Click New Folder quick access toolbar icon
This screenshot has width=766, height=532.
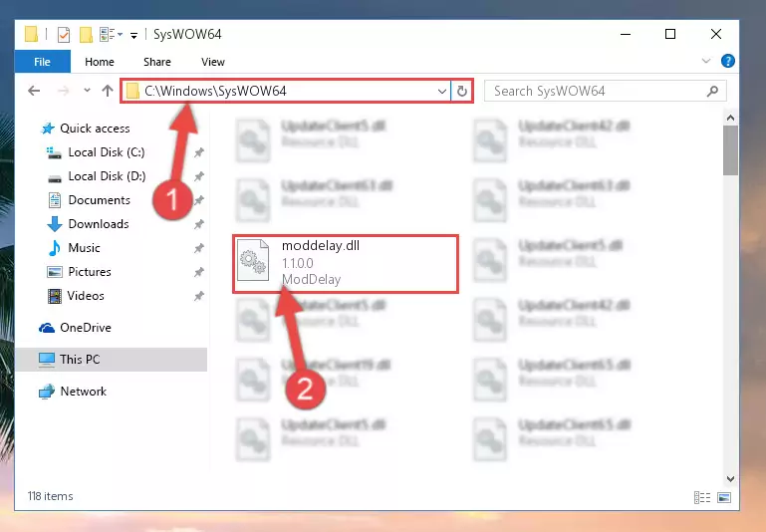86,34
